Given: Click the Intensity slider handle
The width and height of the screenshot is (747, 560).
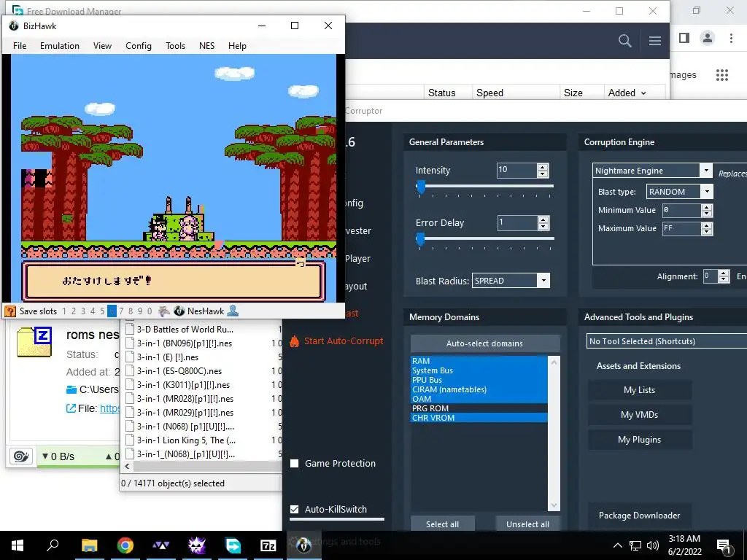Looking at the screenshot, I should (421, 187).
